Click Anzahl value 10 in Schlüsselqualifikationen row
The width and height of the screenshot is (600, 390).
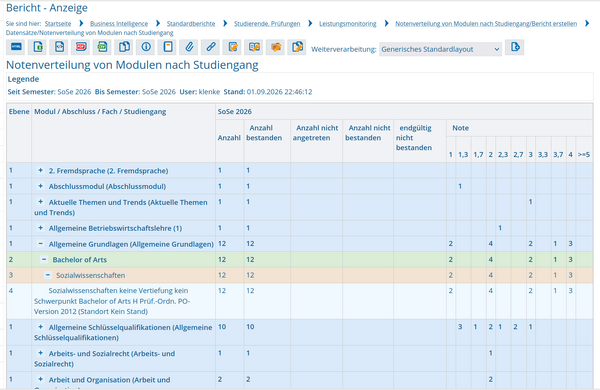(x=222, y=326)
